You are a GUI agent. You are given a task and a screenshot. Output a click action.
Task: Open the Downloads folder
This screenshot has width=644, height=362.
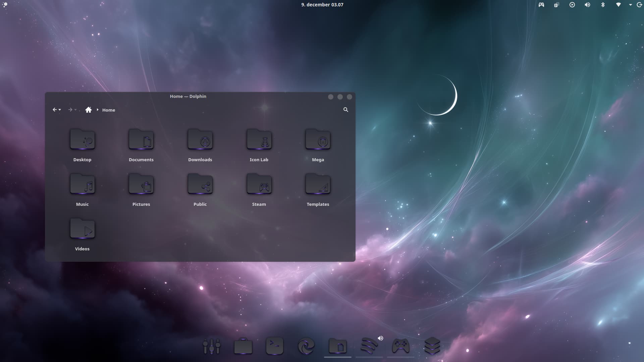pyautogui.click(x=200, y=140)
